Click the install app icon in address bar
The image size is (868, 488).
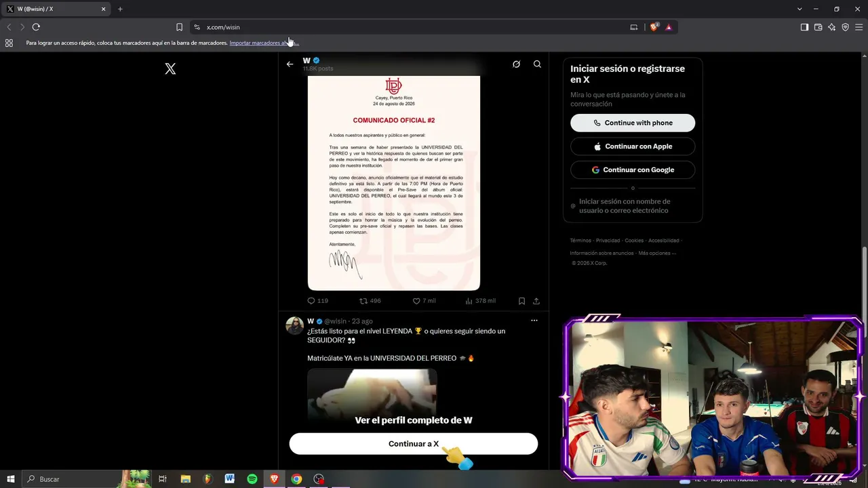634,27
